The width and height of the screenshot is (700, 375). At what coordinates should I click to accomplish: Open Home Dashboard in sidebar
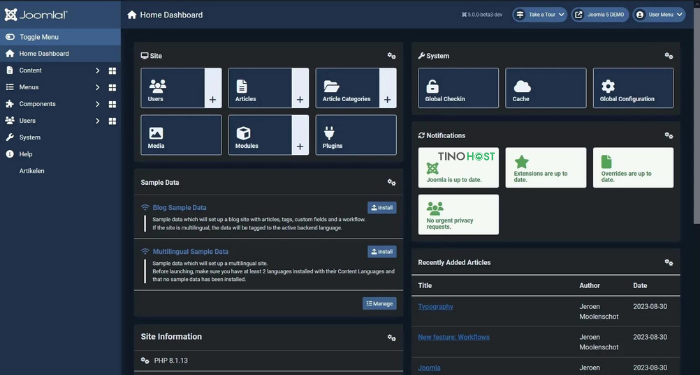[x=60, y=54]
